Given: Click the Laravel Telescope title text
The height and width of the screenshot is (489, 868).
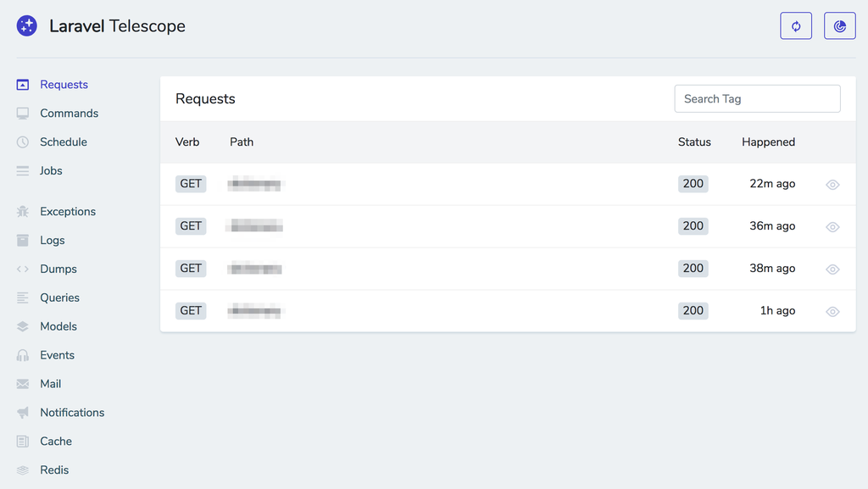Looking at the screenshot, I should (117, 26).
